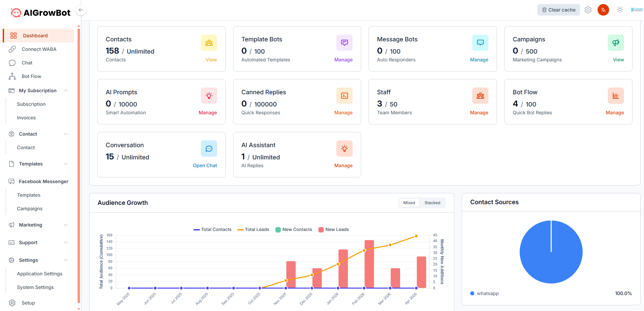
Task: Click the Campaigns megaphone icon
Action: point(616,43)
